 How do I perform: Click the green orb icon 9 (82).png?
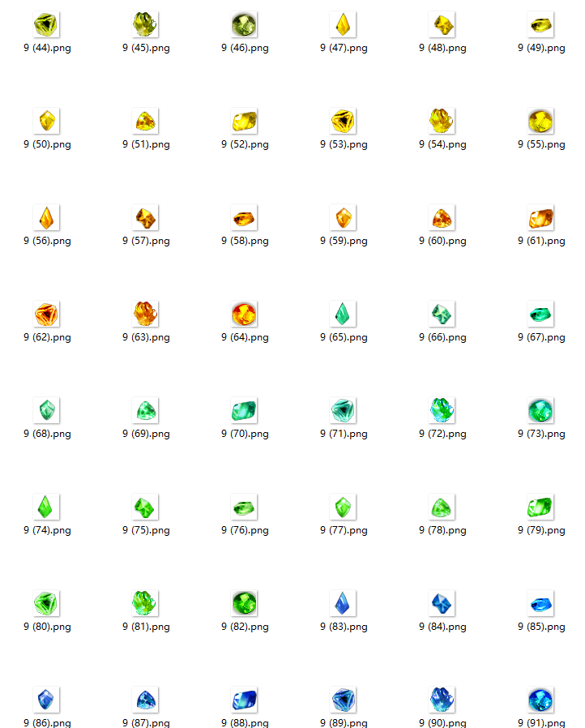pos(245,604)
